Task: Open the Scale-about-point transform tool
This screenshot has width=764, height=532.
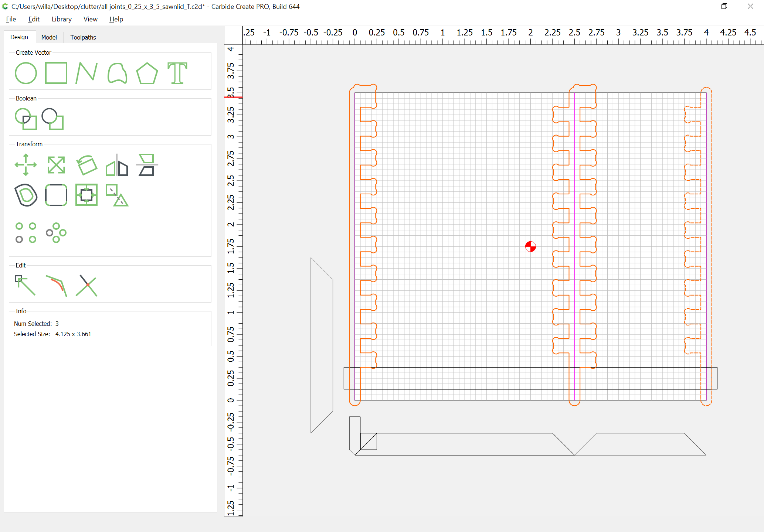Action: coord(117,195)
